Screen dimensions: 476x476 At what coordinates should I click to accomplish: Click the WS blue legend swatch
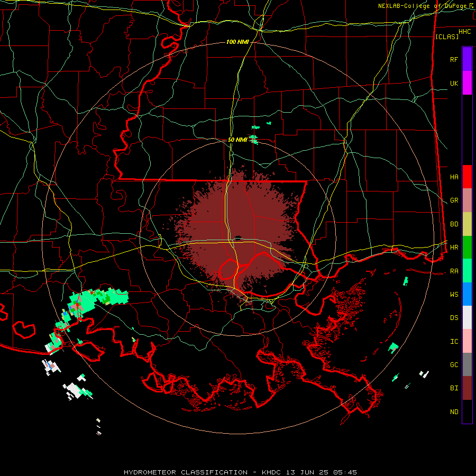point(467,294)
